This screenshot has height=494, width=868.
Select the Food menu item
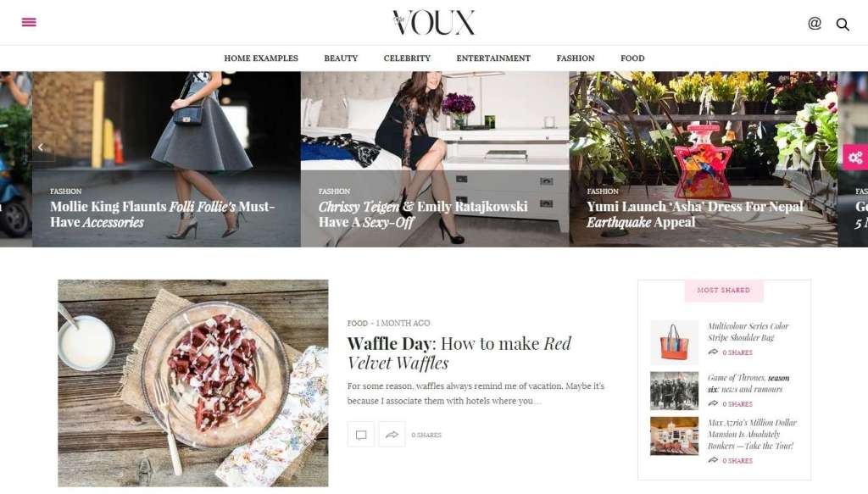(632, 58)
